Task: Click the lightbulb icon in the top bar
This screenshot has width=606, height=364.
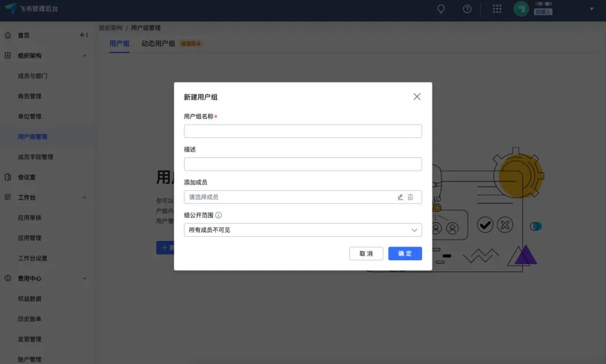Action: point(441,9)
